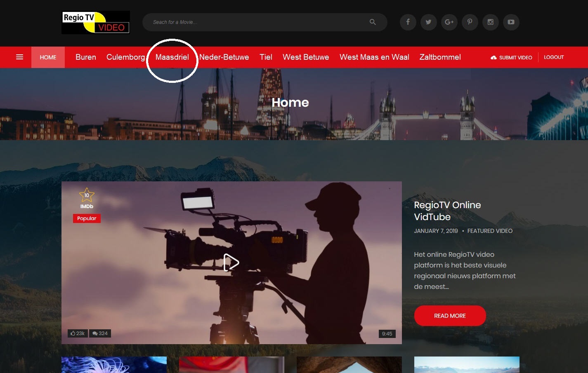Open the Buren menu item
Viewport: 588px width, 373px height.
click(x=86, y=57)
